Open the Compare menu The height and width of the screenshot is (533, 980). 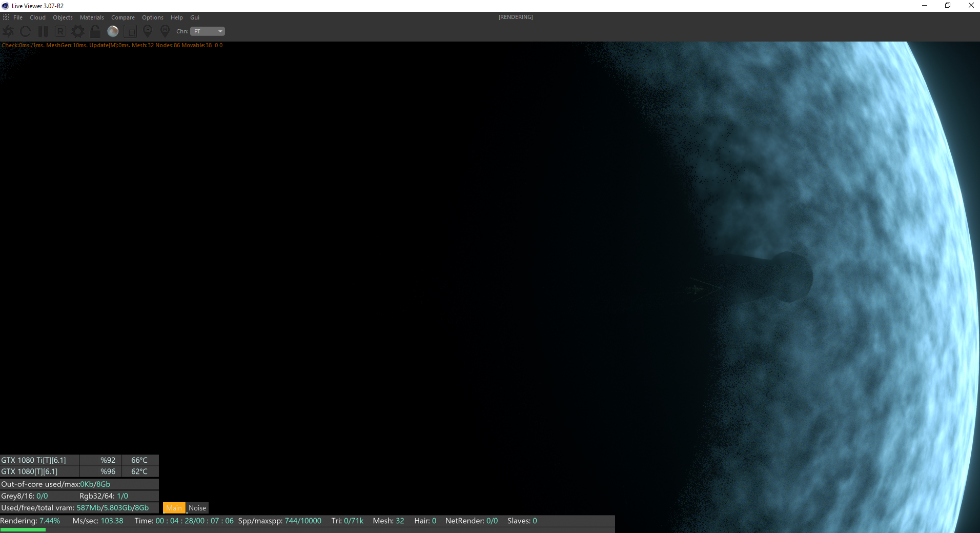[x=123, y=17]
